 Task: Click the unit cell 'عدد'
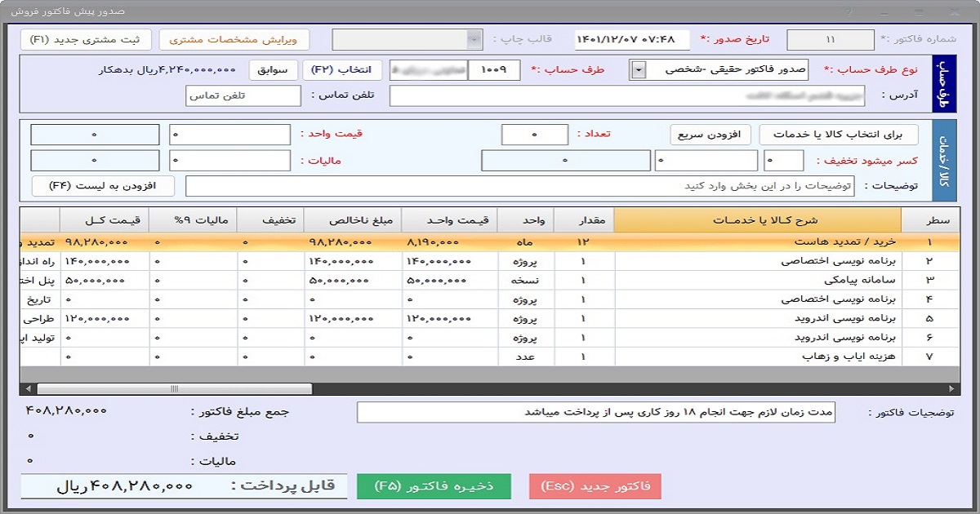[x=526, y=357]
